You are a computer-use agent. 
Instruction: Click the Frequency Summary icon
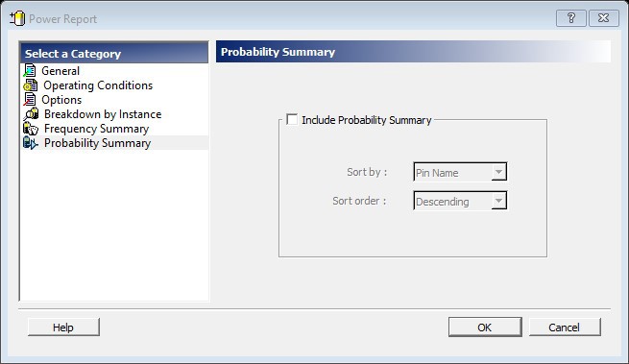pyautogui.click(x=31, y=129)
